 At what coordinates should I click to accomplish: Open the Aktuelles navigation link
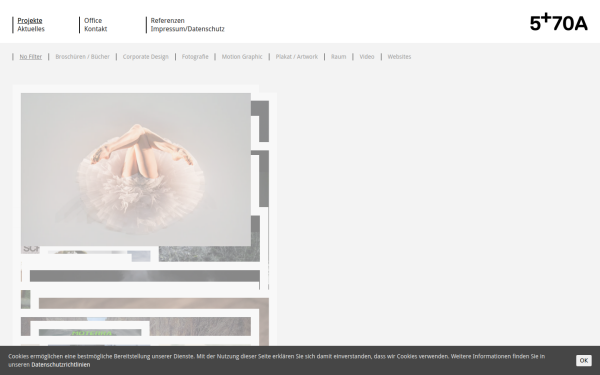point(31,29)
